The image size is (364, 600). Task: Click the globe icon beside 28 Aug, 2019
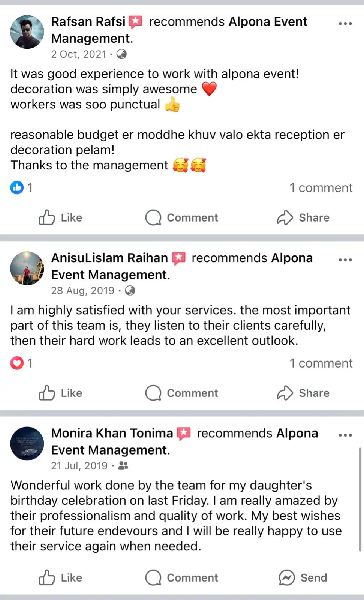pos(130,291)
